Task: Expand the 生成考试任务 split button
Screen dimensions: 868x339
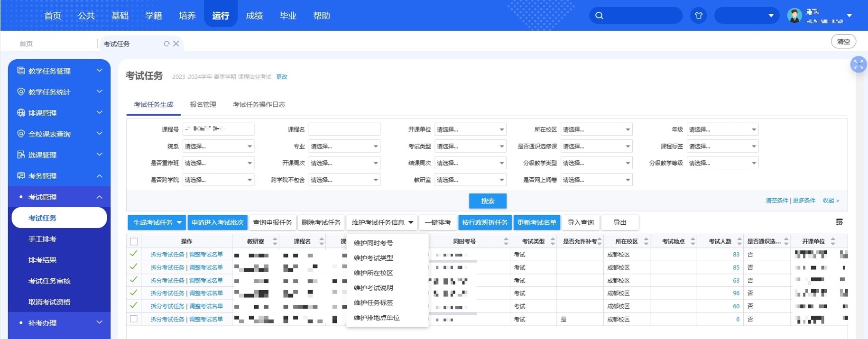Action: [x=179, y=222]
